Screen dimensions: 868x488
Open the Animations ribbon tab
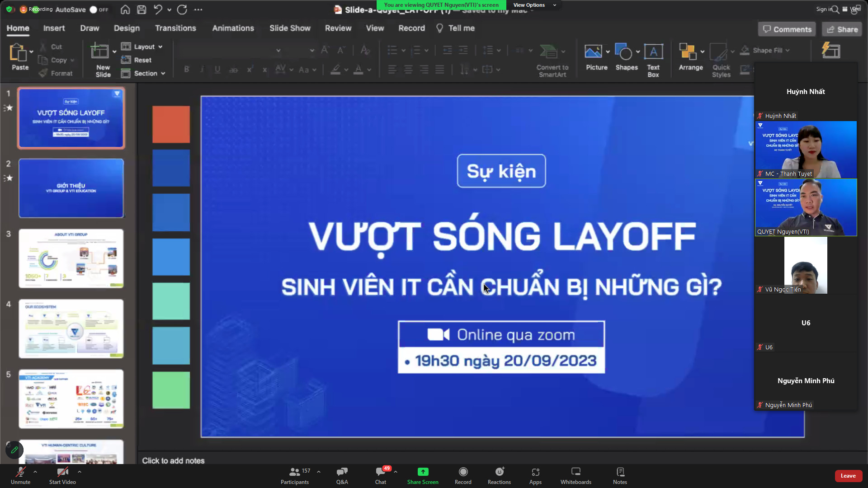233,28
